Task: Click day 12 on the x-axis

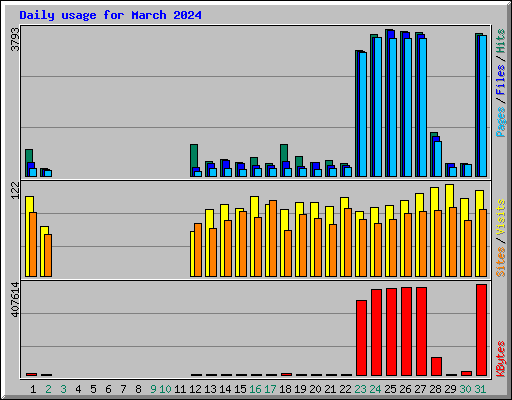Action: pyautogui.click(x=195, y=389)
